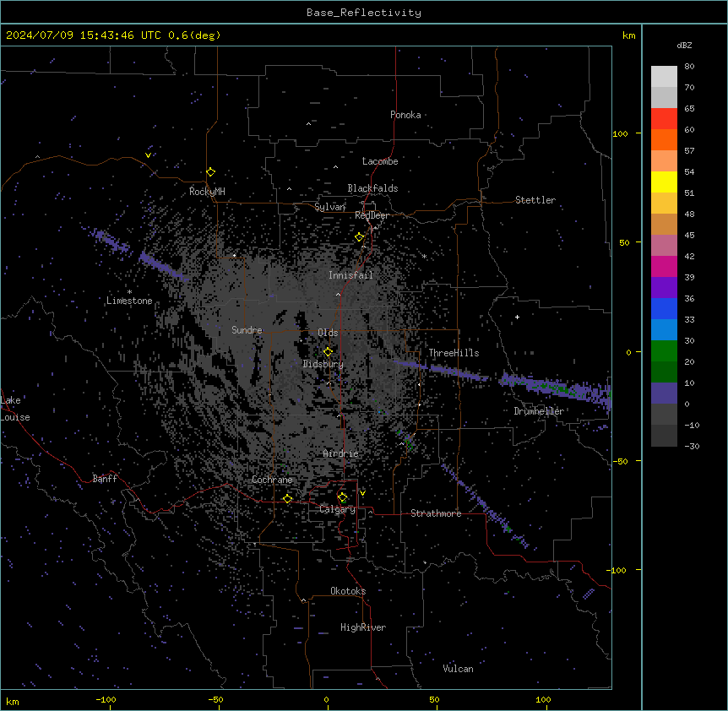The image size is (728, 711).
Task: Click the Blackfalds city label
Action: [x=372, y=188]
